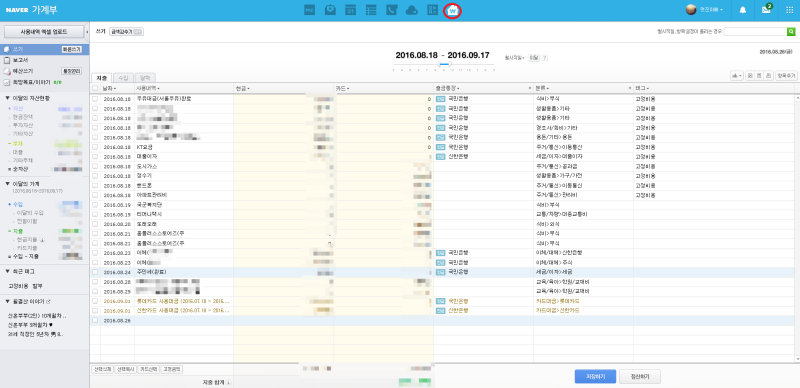Collapse the 이달의 가계 section

pos(8,184)
